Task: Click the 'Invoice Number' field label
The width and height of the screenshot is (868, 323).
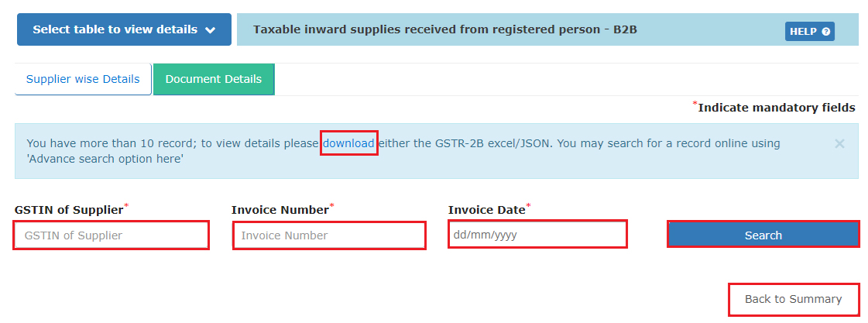Action: [x=280, y=210]
